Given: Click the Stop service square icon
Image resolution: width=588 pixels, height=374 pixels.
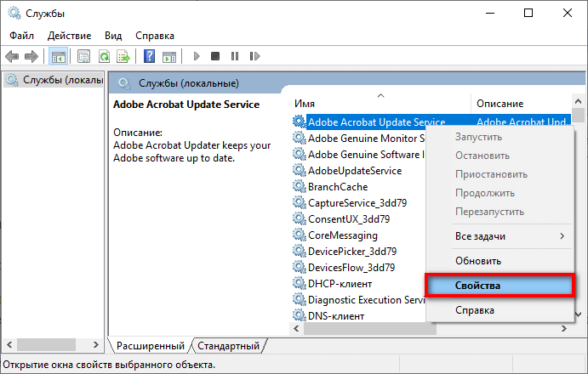Looking at the screenshot, I should (215, 56).
